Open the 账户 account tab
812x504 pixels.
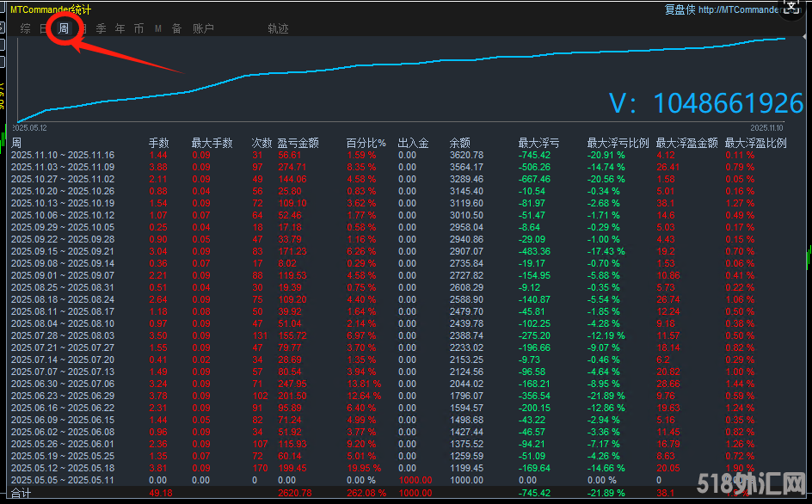tap(203, 28)
